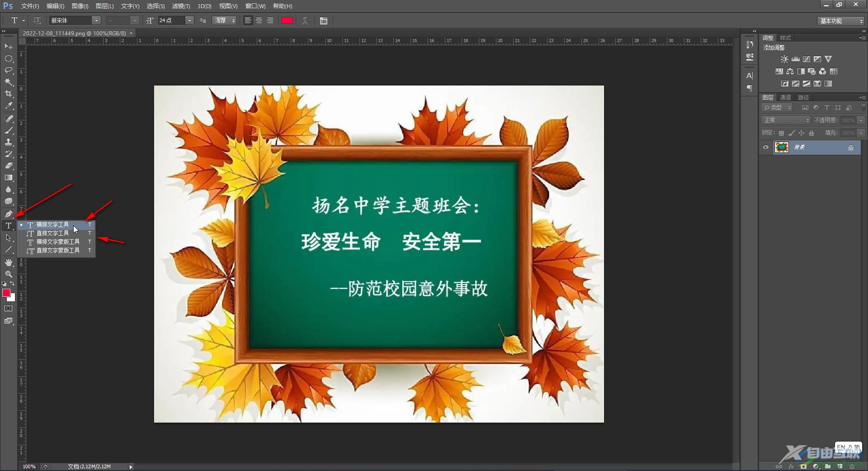Select the Lasso tool
The height and width of the screenshot is (471, 868).
[9, 70]
